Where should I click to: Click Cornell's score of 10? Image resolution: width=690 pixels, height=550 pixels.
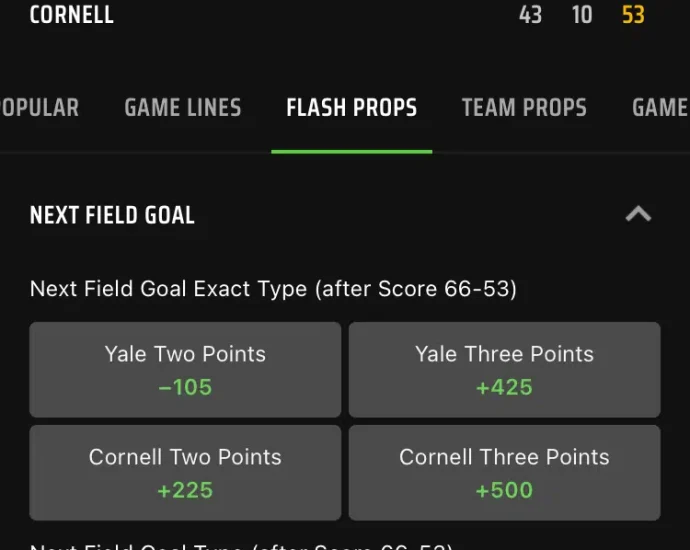click(582, 15)
